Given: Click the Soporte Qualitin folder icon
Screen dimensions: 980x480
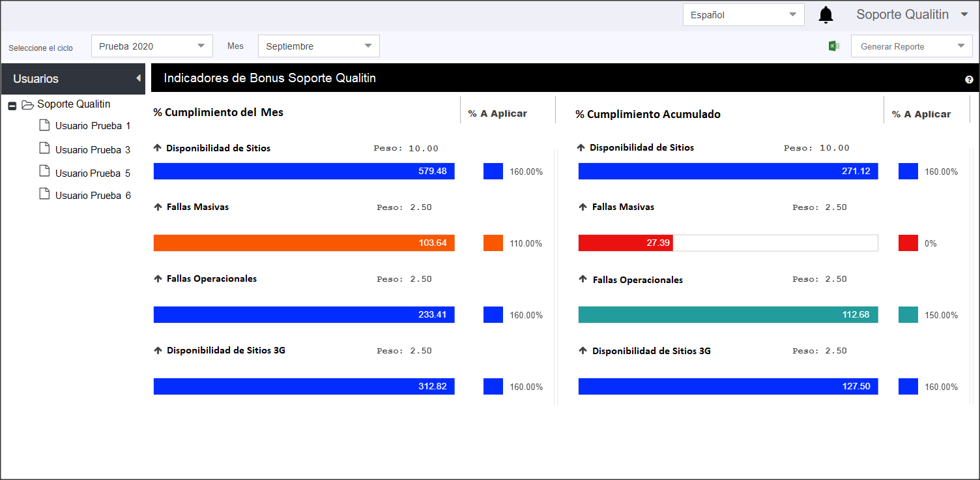Looking at the screenshot, I should pos(27,104).
